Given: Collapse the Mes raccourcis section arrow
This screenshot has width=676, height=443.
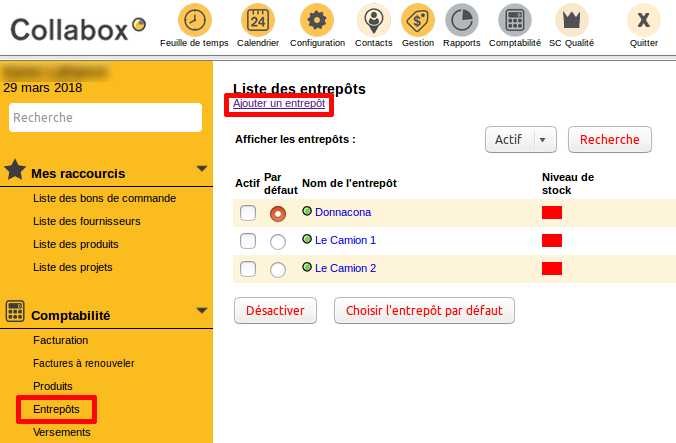Looking at the screenshot, I should pyautogui.click(x=201, y=169).
